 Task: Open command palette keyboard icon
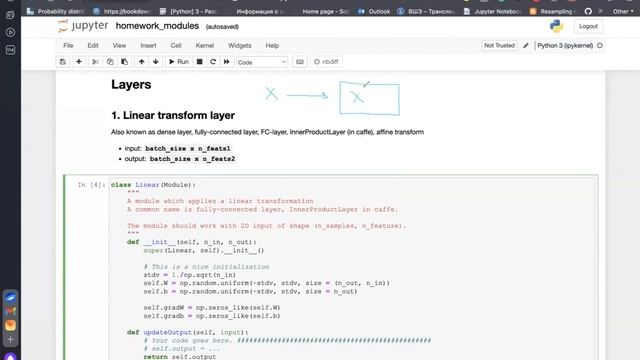pyautogui.click(x=300, y=62)
